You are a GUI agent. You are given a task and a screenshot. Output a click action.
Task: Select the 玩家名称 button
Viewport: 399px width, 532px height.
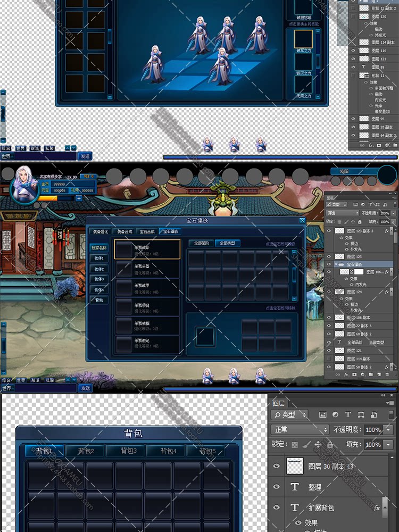(x=99, y=248)
